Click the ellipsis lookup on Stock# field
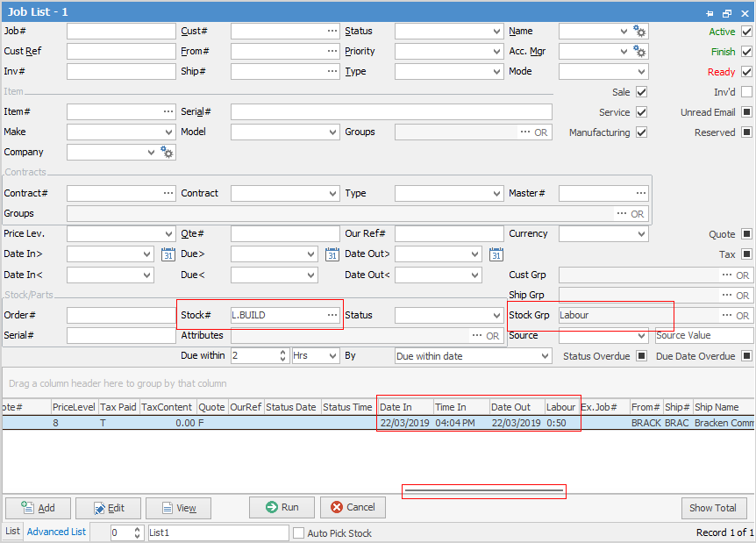The width and height of the screenshot is (756, 543). 332,315
